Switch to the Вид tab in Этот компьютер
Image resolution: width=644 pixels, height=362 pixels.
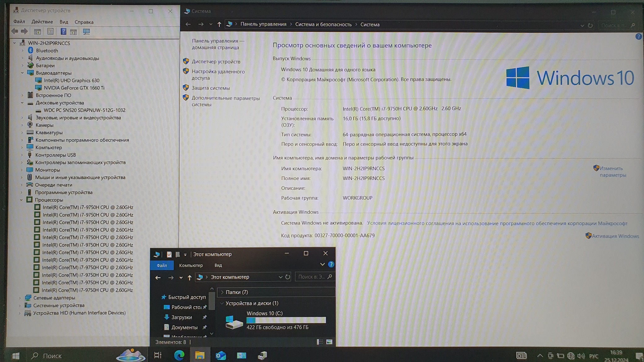(218, 265)
